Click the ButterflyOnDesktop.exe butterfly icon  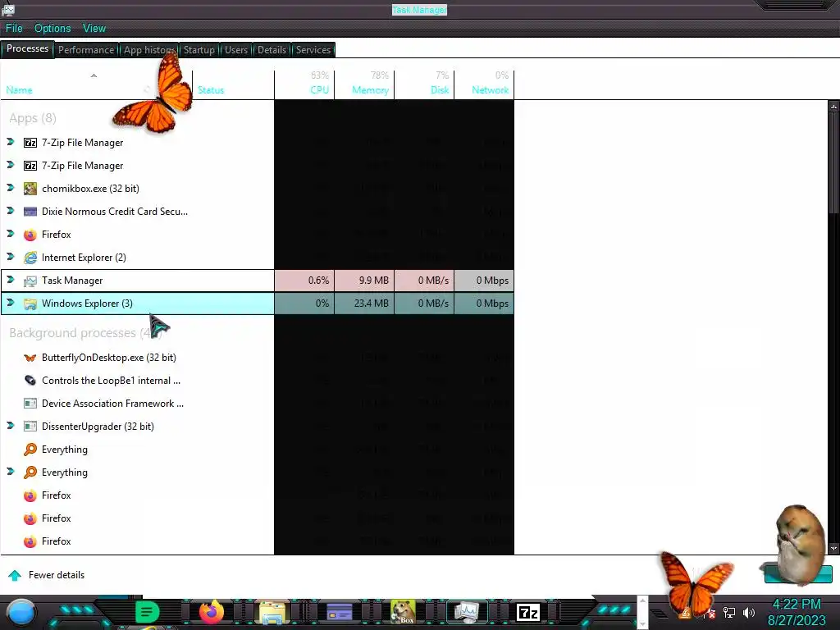click(30, 358)
